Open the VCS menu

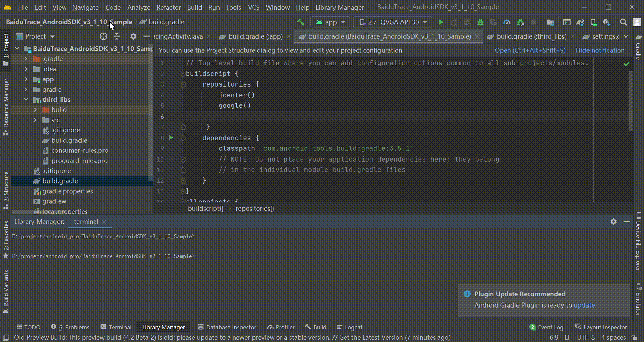coord(254,7)
